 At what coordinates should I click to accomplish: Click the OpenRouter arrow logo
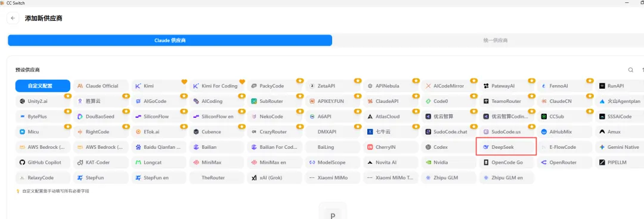point(544,162)
